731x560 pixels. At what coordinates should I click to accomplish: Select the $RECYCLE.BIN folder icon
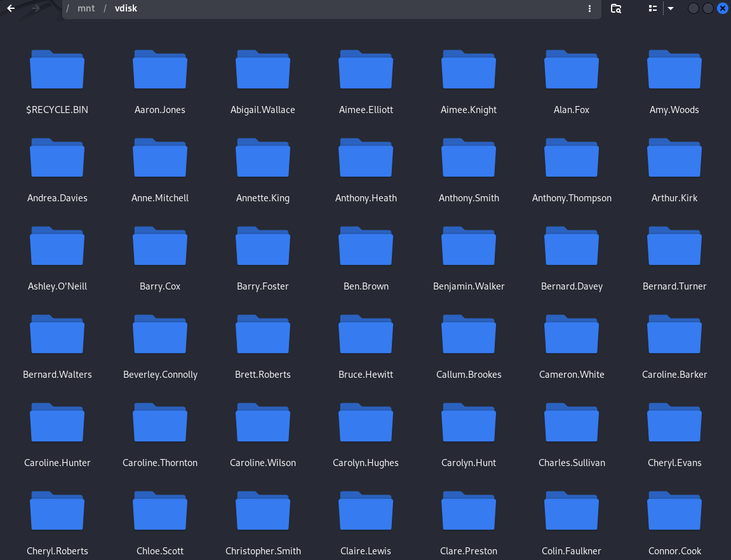(57, 69)
